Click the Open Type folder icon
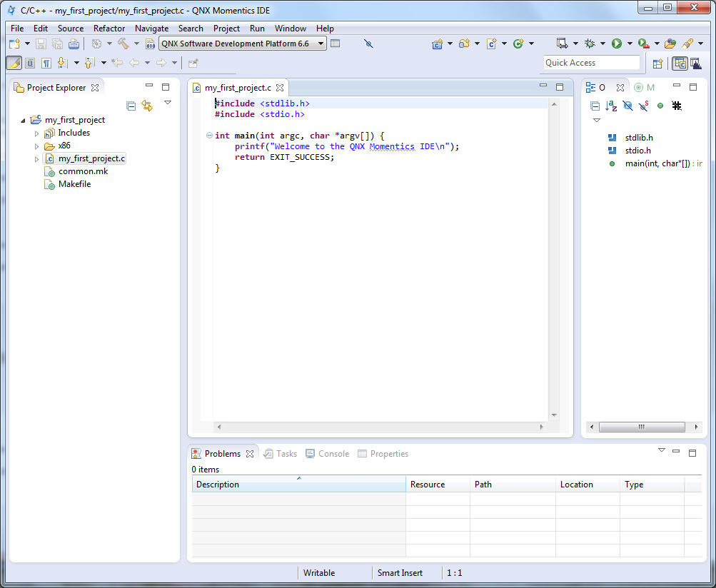 point(670,44)
